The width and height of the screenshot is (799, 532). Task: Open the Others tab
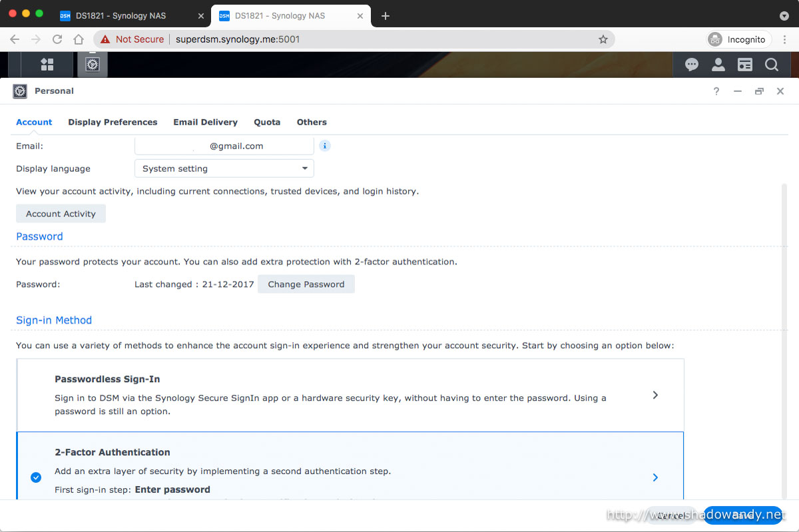point(312,123)
